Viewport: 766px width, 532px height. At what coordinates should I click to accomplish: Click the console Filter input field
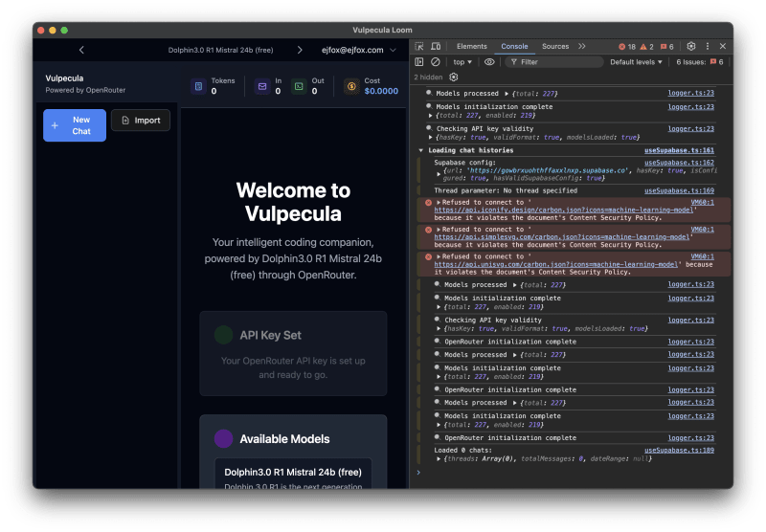click(554, 62)
